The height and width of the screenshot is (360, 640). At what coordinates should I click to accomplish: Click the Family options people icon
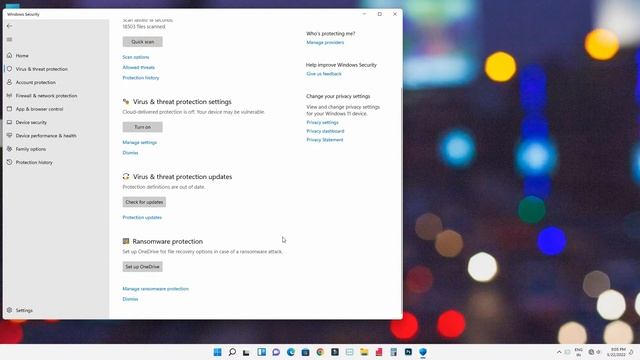9,149
